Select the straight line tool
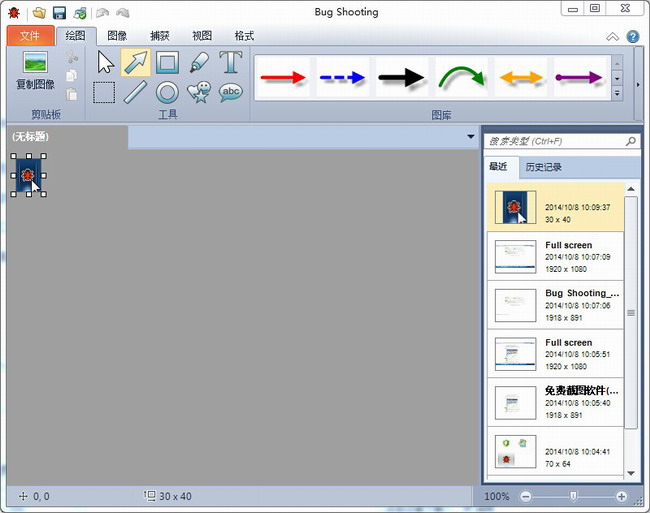Image resolution: width=650 pixels, height=513 pixels. point(136,93)
